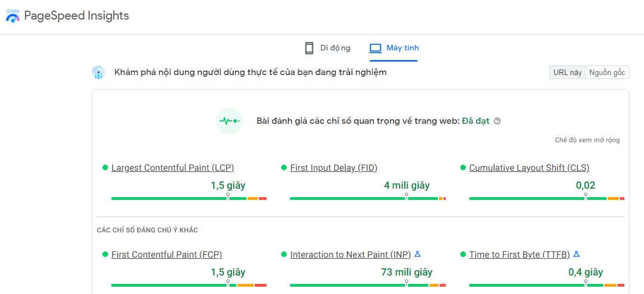Open Interaction to Next Paint (INP) link

(x=351, y=255)
